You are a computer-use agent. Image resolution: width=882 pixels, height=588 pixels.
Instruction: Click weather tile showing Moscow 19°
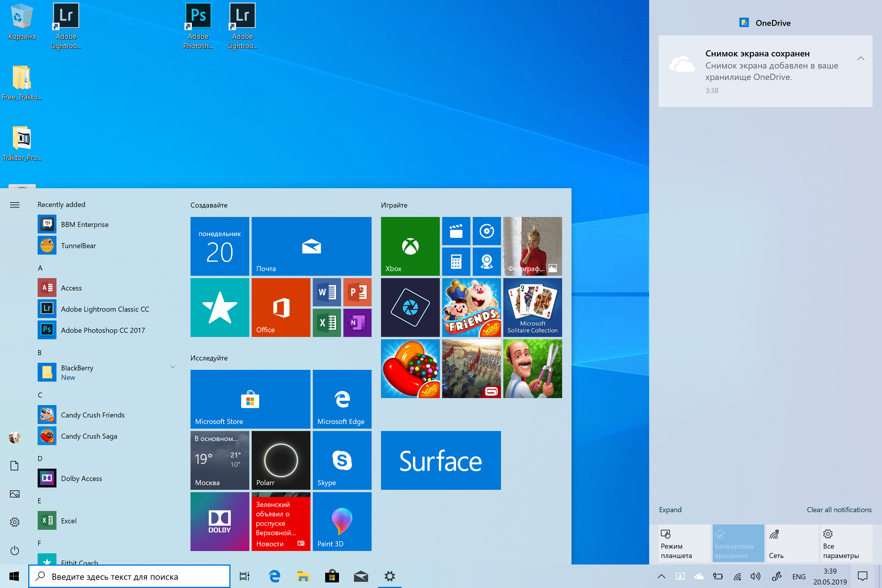tap(220, 459)
